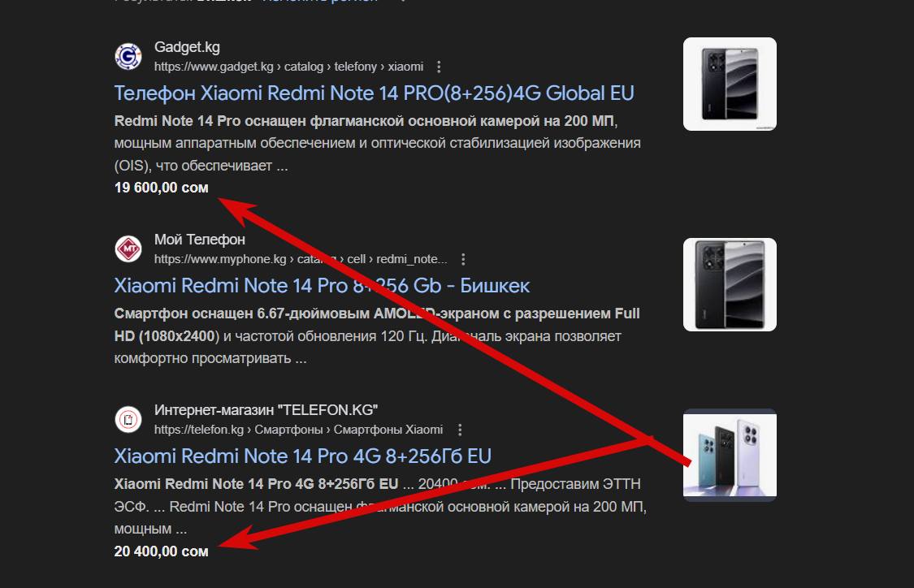Click the snippet starting Смартфон оснащен 6.67-дюймовым
Image resolution: width=914 pixels, height=588 pixels.
pyautogui.click(x=377, y=336)
